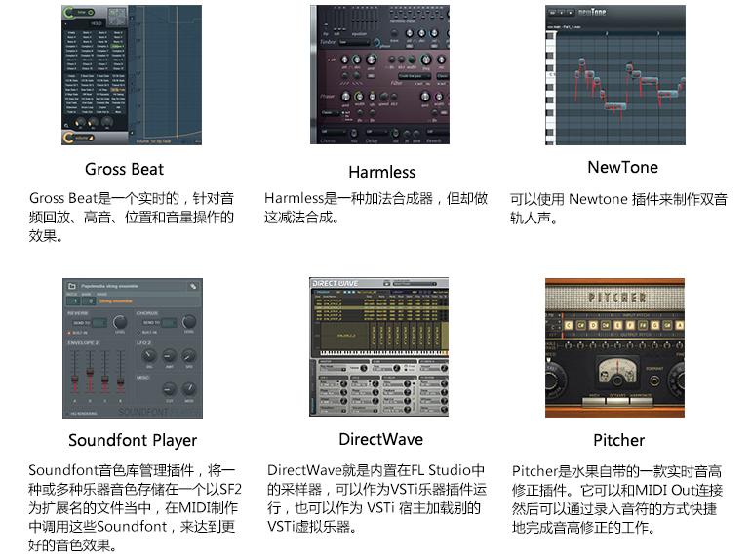This screenshot has width=751, height=560.
Task: Open the folder icon in Soundfont Player
Action: 72,286
